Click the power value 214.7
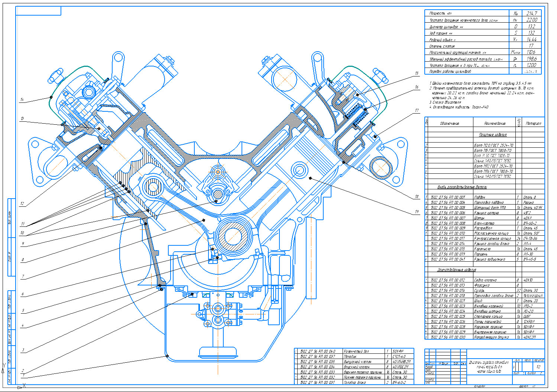The height and width of the screenshot is (392, 557). pos(531,13)
